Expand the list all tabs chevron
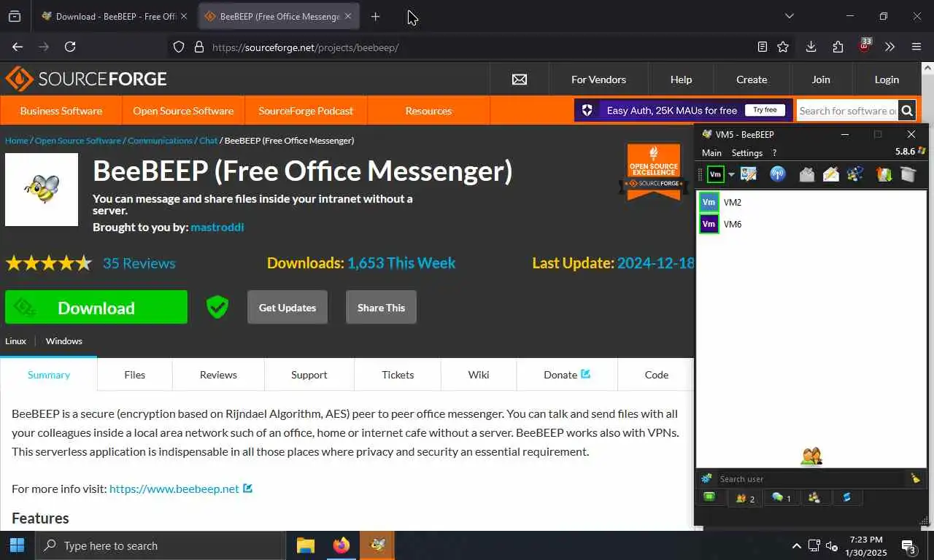The height and width of the screenshot is (560, 934). pyautogui.click(x=789, y=16)
